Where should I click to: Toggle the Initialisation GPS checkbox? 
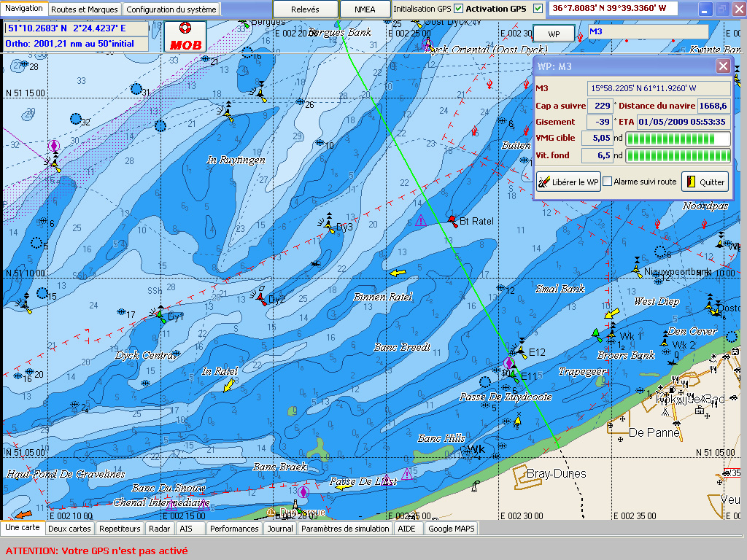click(458, 9)
